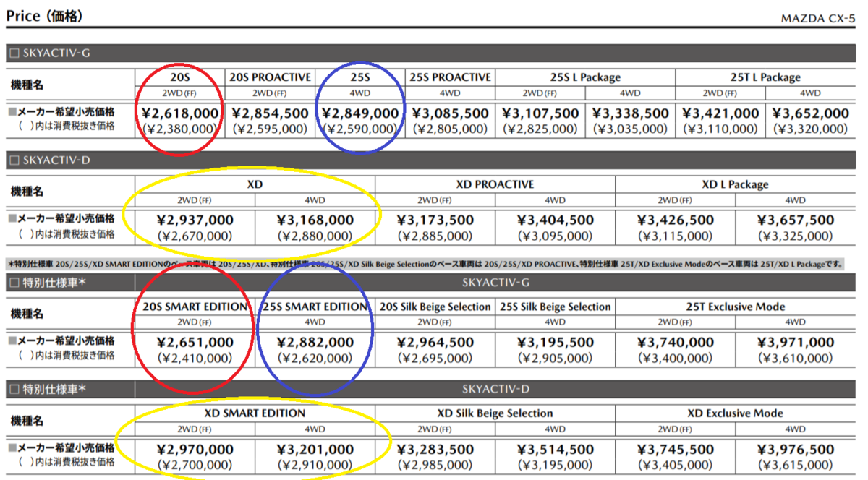The image size is (868, 480).
Task: Click the price ¥3,201,000
Action: [x=315, y=450]
